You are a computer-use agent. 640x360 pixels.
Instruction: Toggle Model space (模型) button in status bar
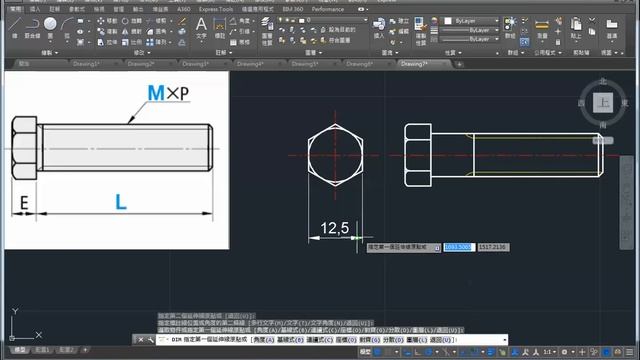point(365,351)
